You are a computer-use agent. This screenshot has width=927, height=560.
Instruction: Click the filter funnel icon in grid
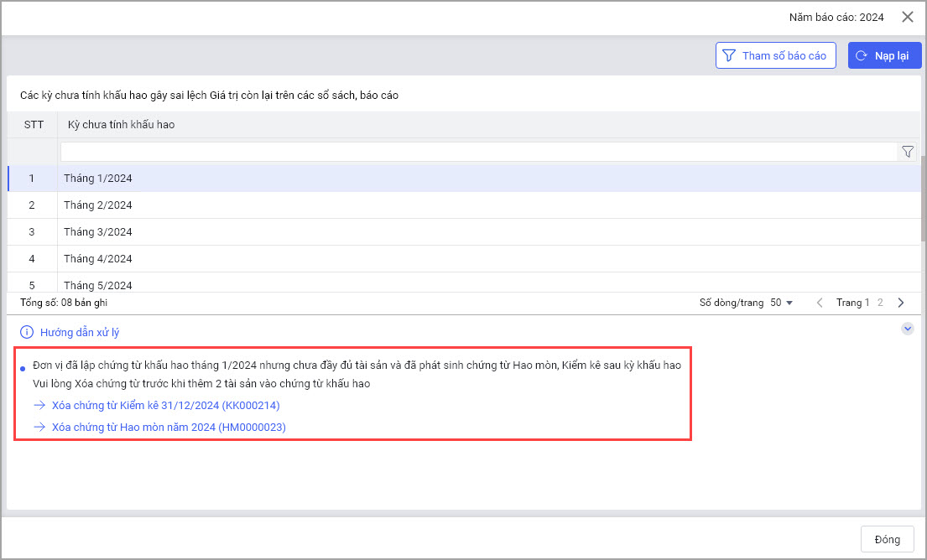(907, 152)
